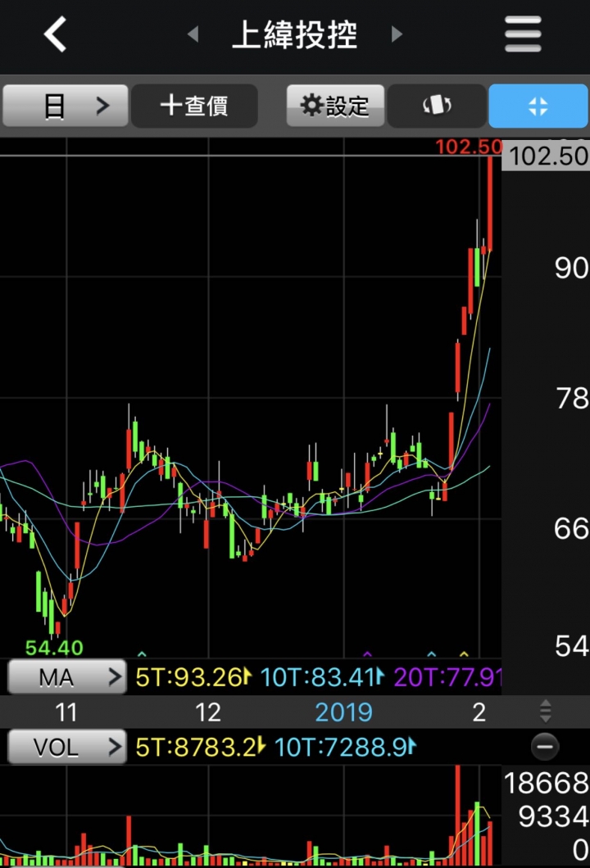This screenshot has width=590, height=868.
Task: Open the 日 period selector
Action: pos(66,106)
